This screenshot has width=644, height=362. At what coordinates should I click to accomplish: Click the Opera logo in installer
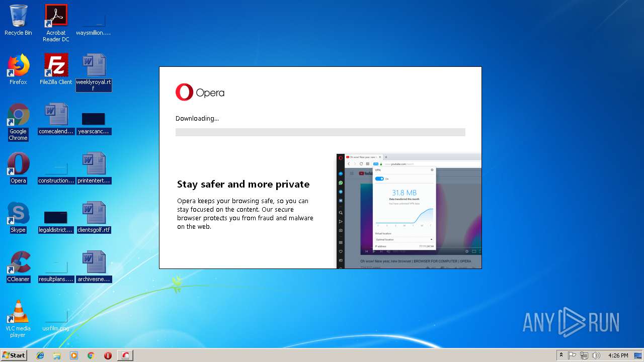pos(200,93)
